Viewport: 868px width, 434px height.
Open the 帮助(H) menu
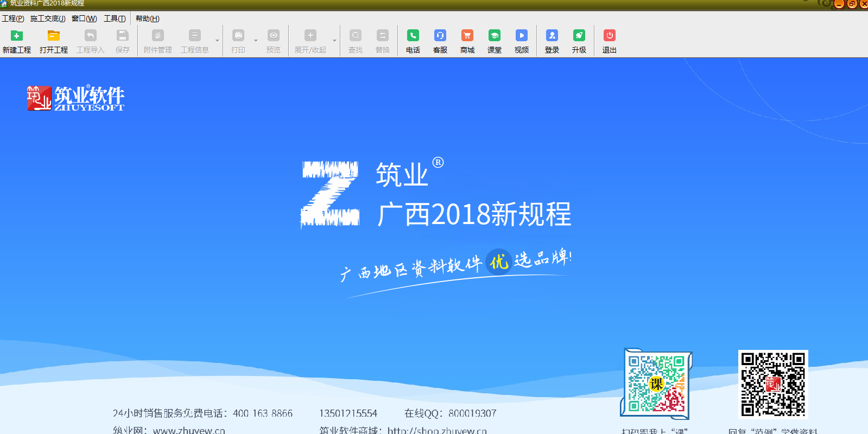tap(147, 18)
